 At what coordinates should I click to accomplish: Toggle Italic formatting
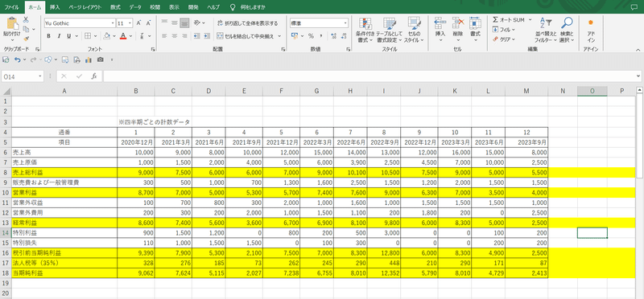coord(59,36)
